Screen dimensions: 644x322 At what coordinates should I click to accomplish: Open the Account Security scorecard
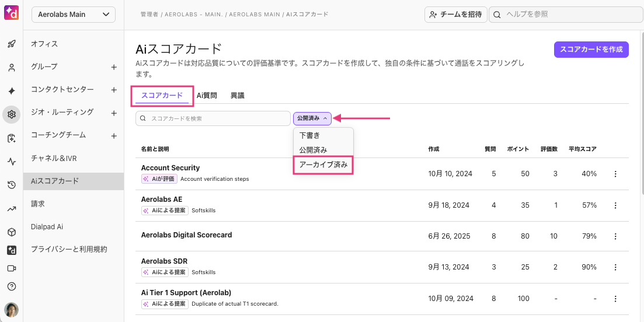(170, 168)
